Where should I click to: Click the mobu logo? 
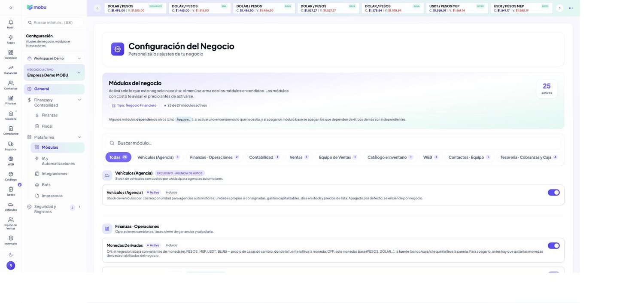[36, 7]
